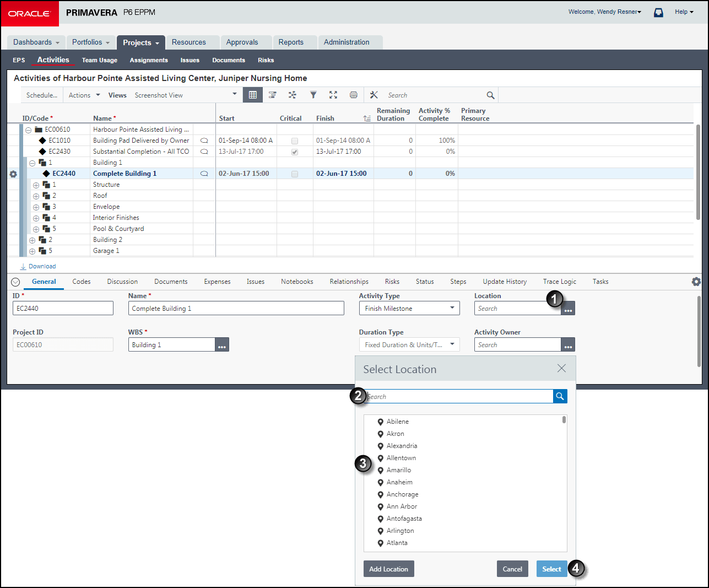Expand the Building 2 WBS node

coord(32,240)
